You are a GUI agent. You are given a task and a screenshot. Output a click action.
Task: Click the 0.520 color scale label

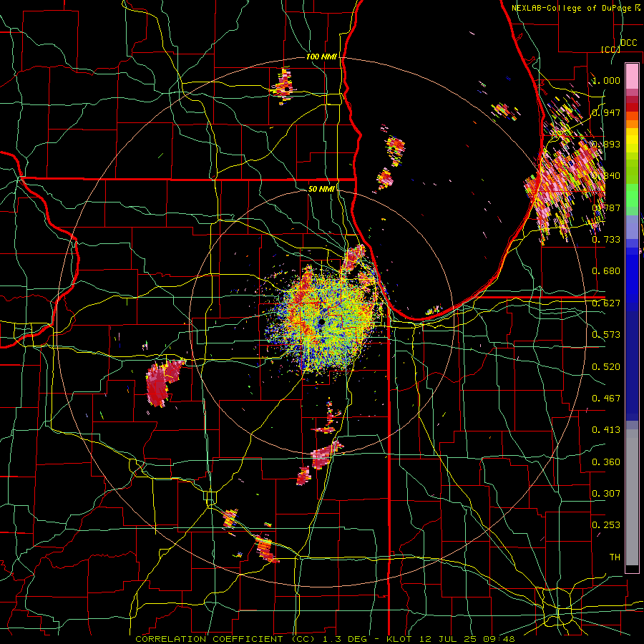tap(606, 367)
